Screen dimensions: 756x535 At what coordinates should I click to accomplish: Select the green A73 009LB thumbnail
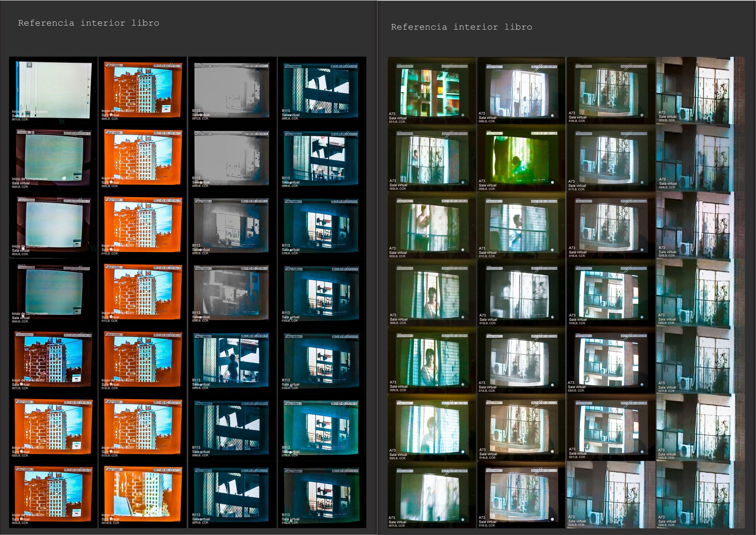point(522,158)
